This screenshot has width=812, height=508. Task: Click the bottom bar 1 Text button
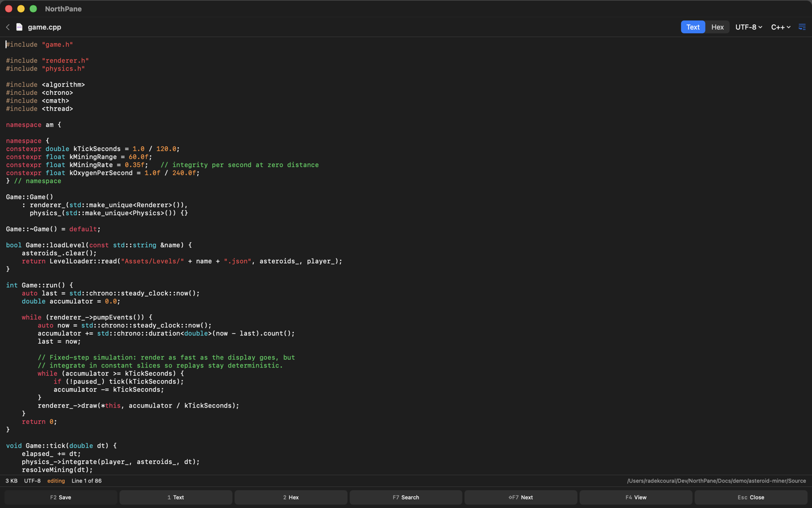click(176, 497)
